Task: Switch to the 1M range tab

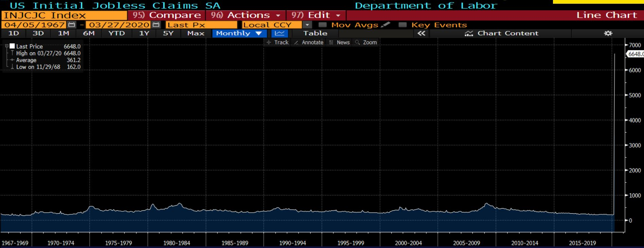Action: coord(64,33)
